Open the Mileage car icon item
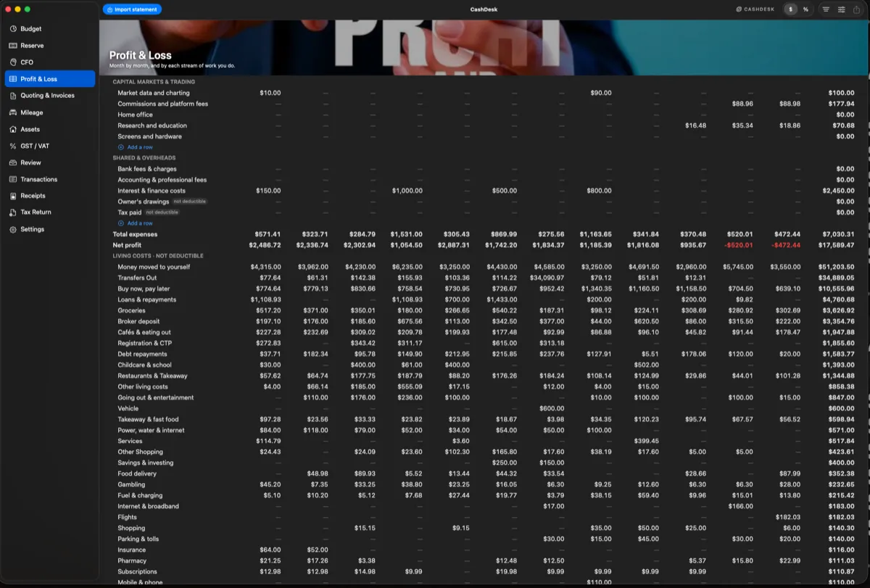Image resolution: width=870 pixels, height=588 pixels. pyautogui.click(x=49, y=112)
